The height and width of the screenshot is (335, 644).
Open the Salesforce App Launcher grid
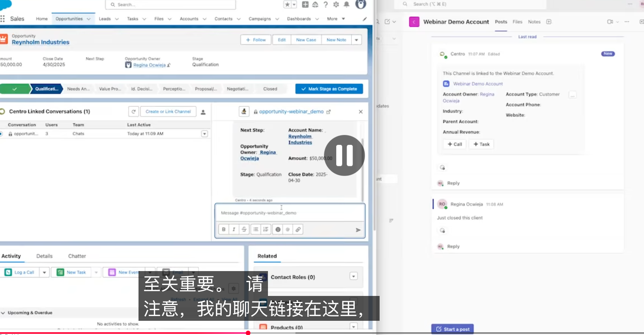3,19
